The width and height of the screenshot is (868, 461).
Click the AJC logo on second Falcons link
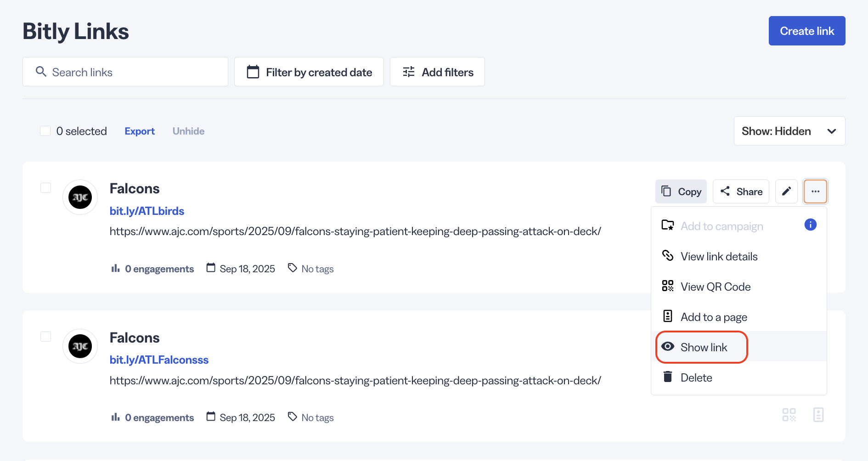(x=80, y=346)
